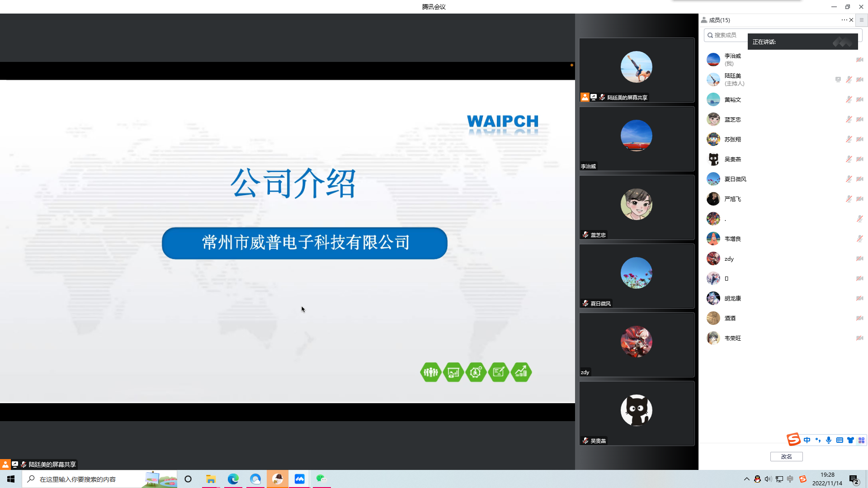Viewport: 868px width, 488px height.
Task: Toggle camera icon for 李治威 (我)
Action: coord(859,60)
